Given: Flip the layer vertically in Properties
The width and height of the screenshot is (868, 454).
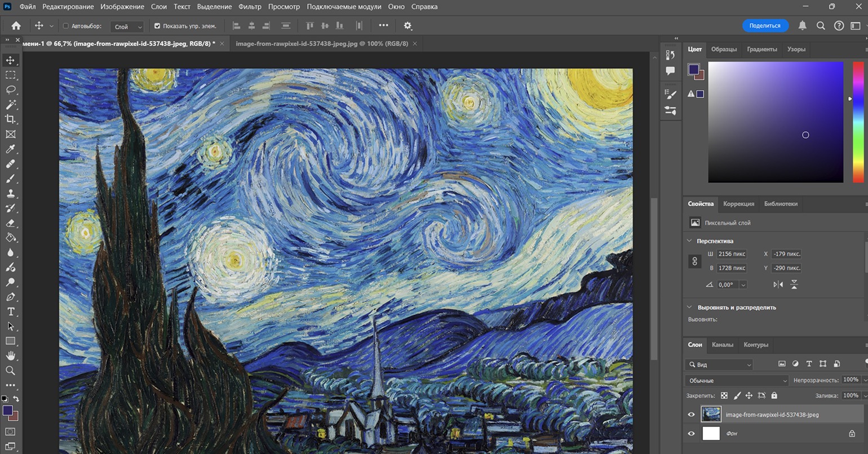Looking at the screenshot, I should click(794, 284).
